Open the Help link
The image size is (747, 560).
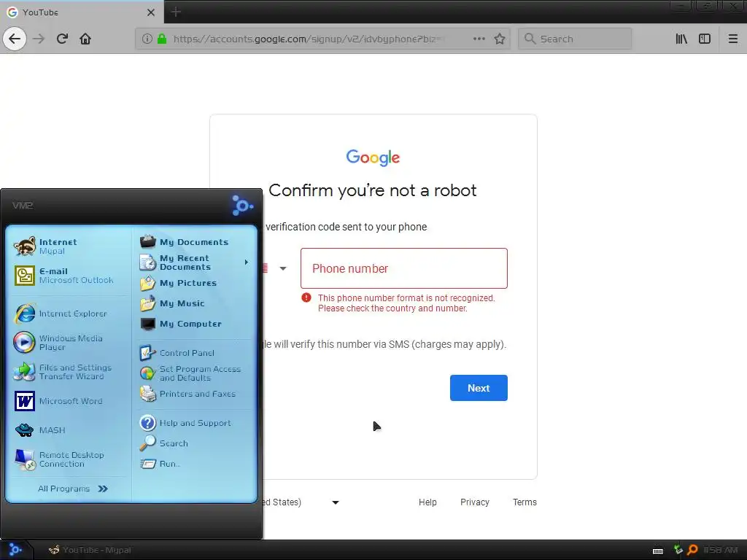(x=427, y=502)
